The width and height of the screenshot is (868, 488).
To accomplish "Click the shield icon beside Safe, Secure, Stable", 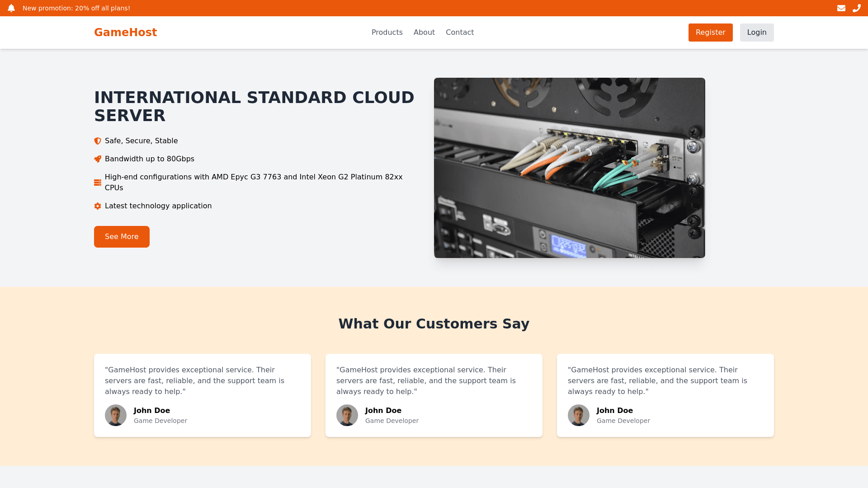I will pos(98,141).
